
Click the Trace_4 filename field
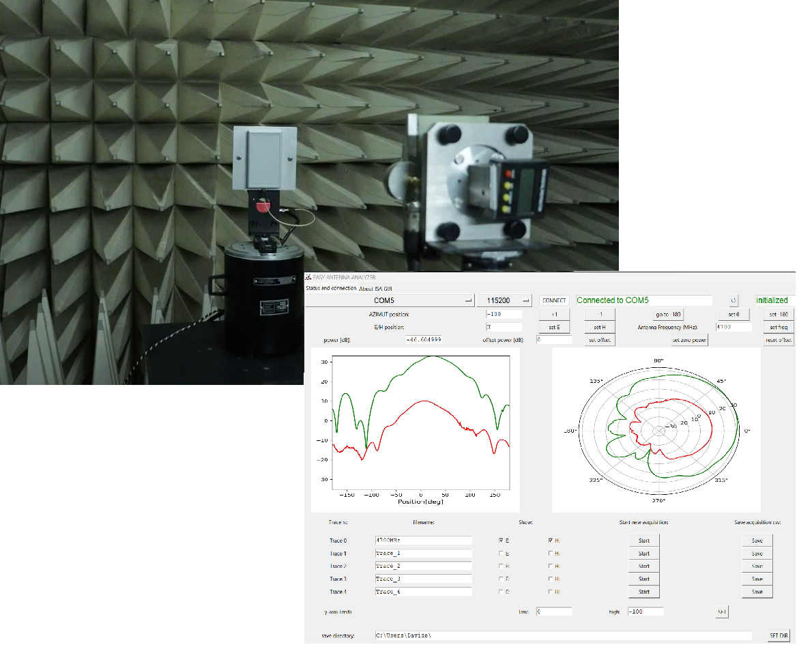tap(424, 592)
